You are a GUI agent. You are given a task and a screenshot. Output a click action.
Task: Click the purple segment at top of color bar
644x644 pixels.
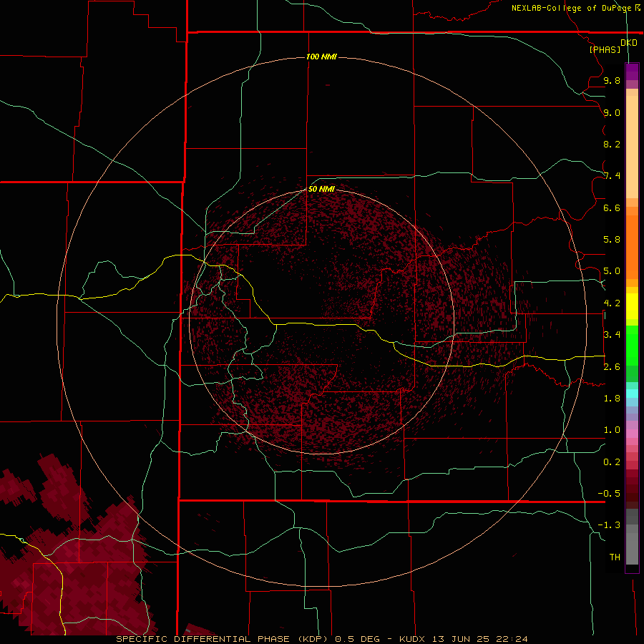pyautogui.click(x=632, y=72)
